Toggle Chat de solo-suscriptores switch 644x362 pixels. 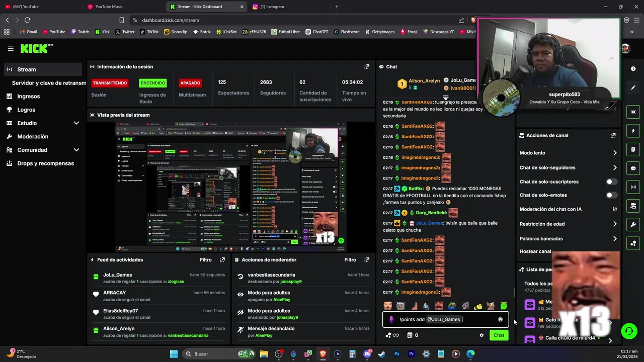[611, 182]
